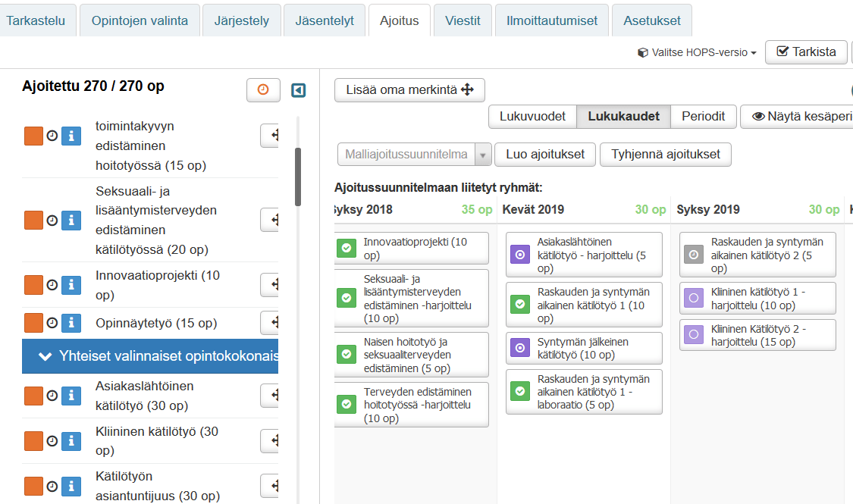The height and width of the screenshot is (504, 853).
Task: Switch to the Ilmoittautumiset tab
Action: click(x=551, y=20)
